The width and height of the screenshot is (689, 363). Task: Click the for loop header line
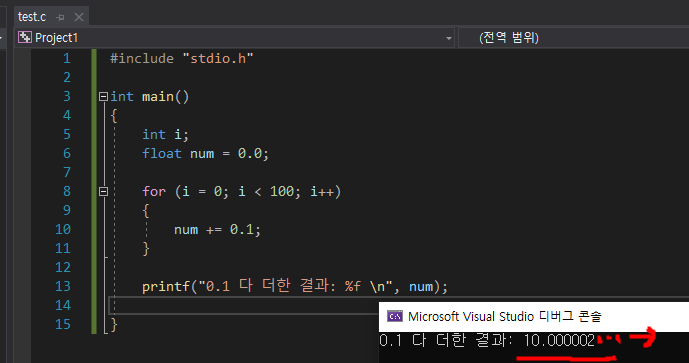coord(241,192)
